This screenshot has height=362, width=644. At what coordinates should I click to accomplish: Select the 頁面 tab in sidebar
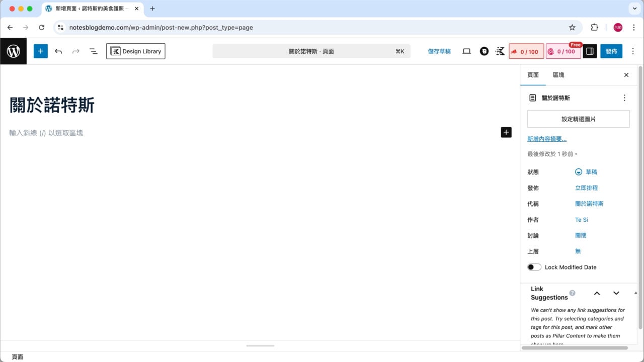[x=533, y=75]
